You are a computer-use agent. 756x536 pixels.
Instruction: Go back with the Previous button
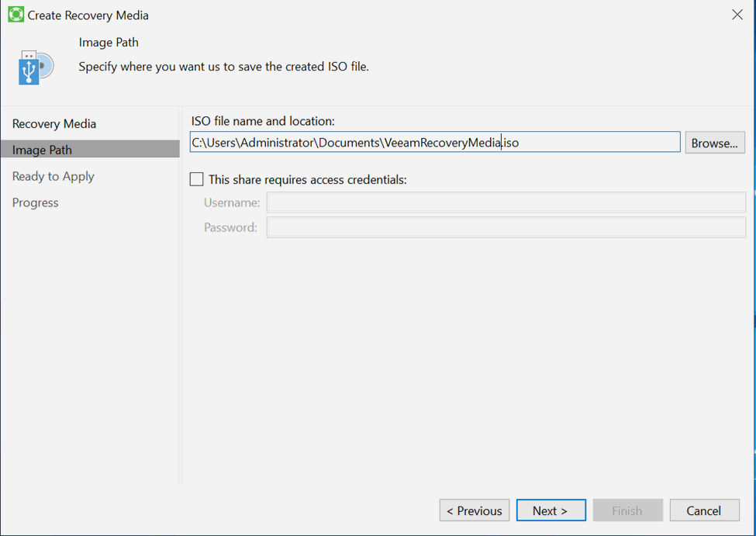click(475, 510)
